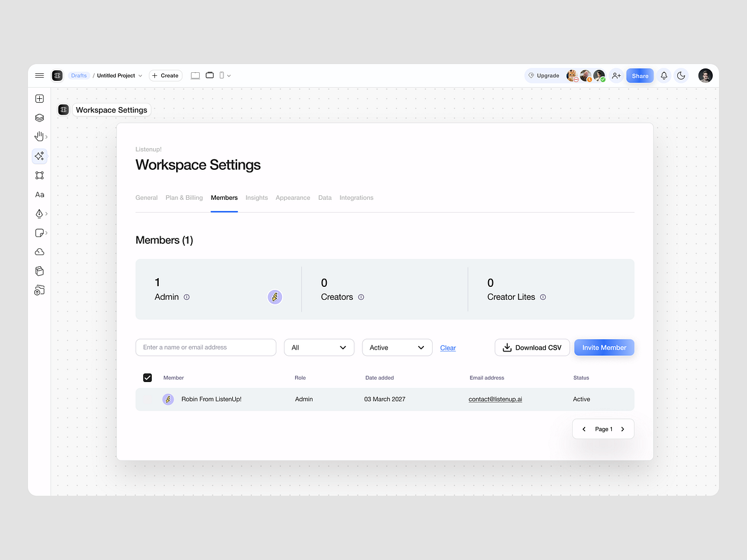Image resolution: width=747 pixels, height=560 pixels.
Task: Select the Aa text tool
Action: (39, 195)
